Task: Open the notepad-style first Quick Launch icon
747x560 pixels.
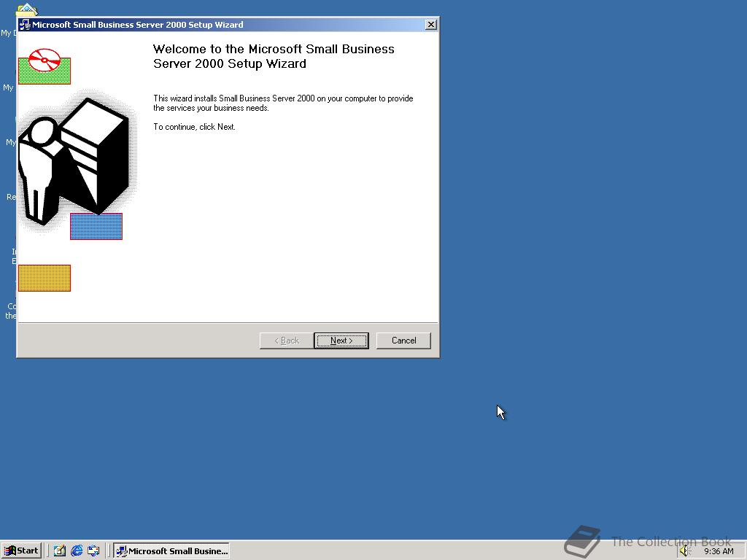Action: click(x=60, y=551)
